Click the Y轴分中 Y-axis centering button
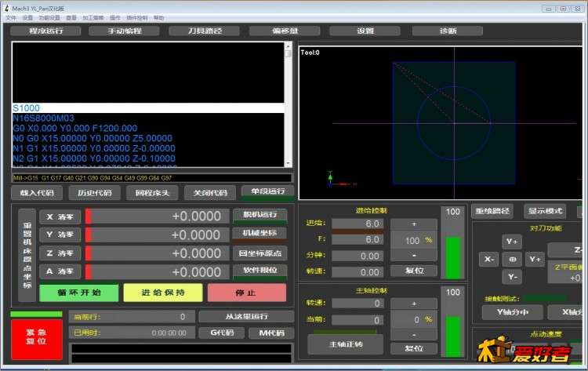 click(x=513, y=312)
